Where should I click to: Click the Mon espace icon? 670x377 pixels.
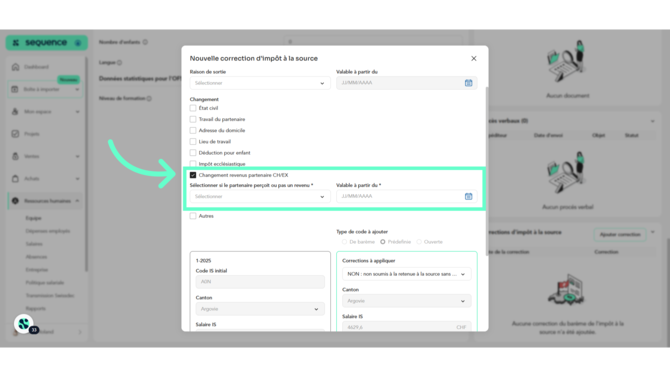coord(15,112)
